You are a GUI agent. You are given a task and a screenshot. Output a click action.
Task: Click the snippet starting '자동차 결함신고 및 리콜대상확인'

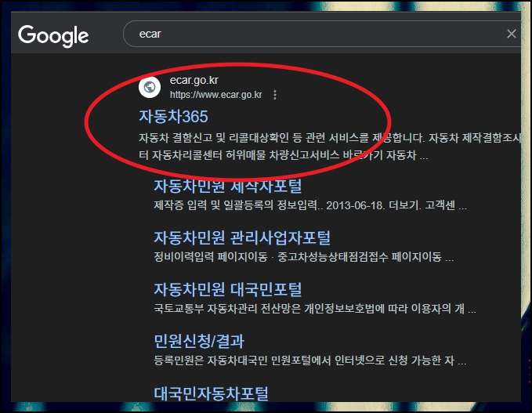click(329, 147)
